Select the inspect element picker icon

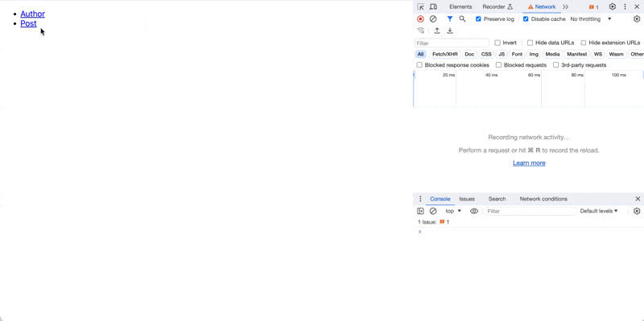[420, 6]
